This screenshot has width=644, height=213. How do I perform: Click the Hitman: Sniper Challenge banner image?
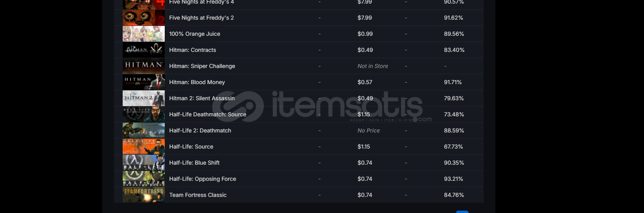point(144,66)
